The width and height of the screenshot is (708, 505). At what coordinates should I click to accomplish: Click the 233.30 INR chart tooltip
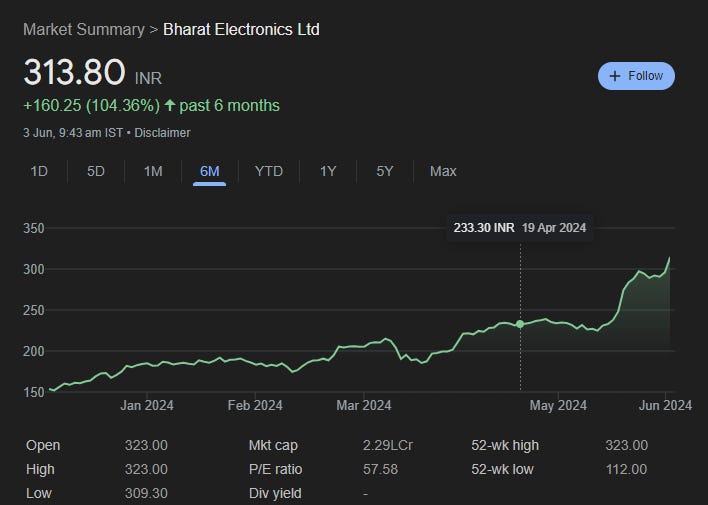tap(520, 228)
